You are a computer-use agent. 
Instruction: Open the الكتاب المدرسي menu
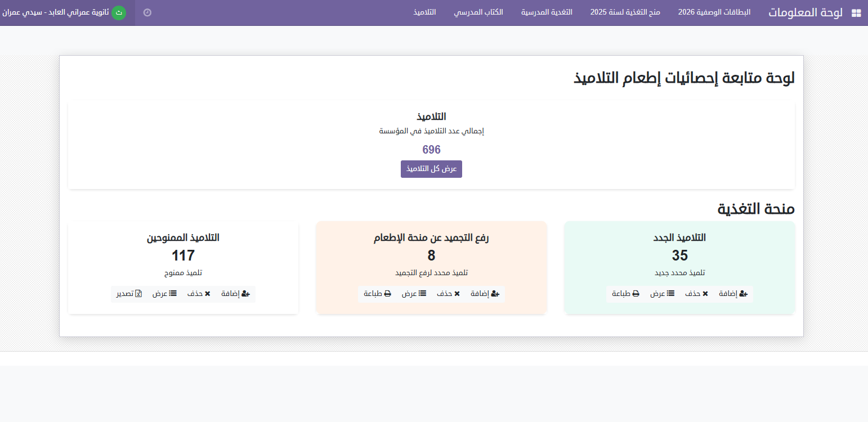click(x=478, y=12)
